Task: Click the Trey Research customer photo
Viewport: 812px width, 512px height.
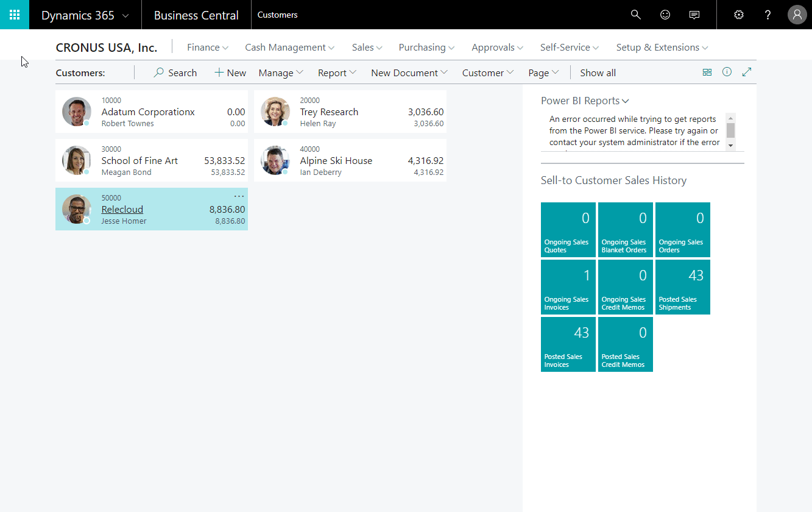Action: [275, 112]
